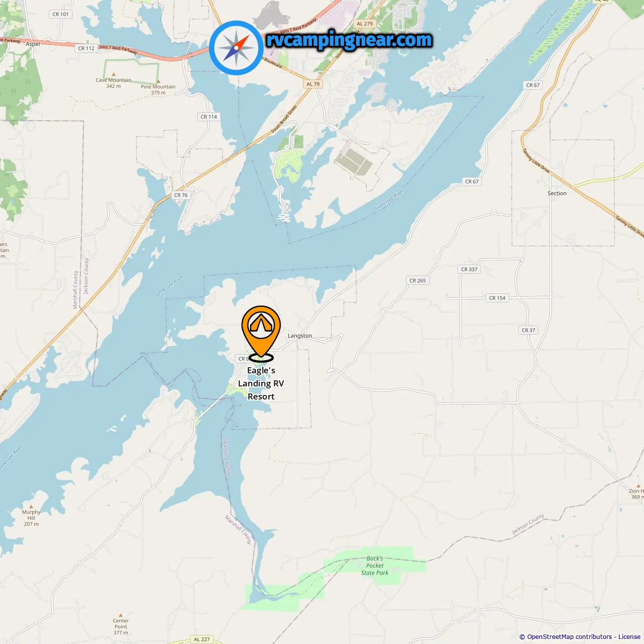Click the orange campground map pin
The height and width of the screenshot is (644, 644).
(261, 333)
